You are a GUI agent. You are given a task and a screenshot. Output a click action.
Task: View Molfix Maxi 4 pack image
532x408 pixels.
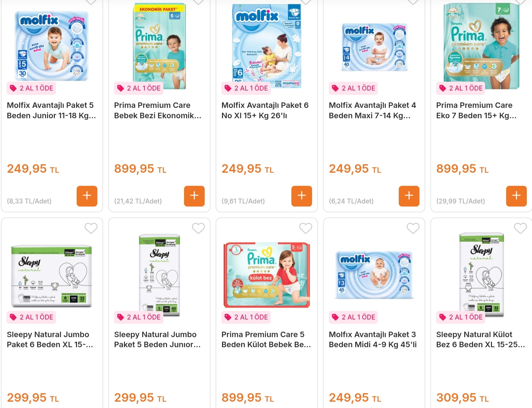click(374, 47)
